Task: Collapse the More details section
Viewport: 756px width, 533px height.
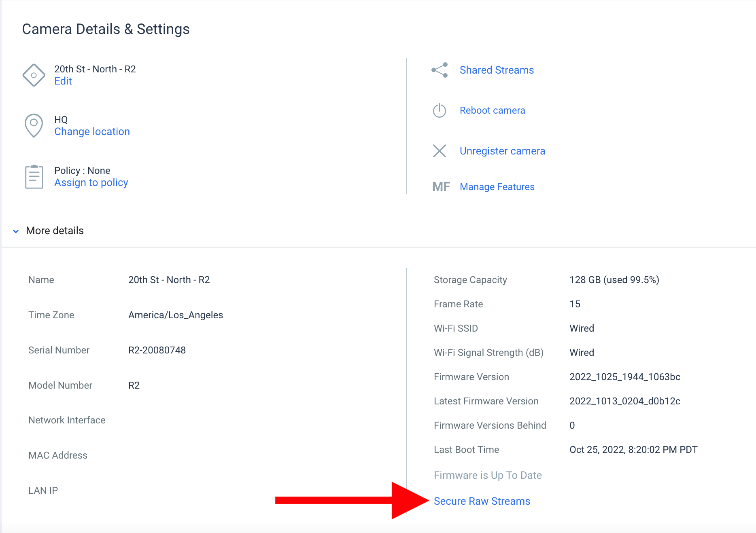Action: tap(55, 231)
